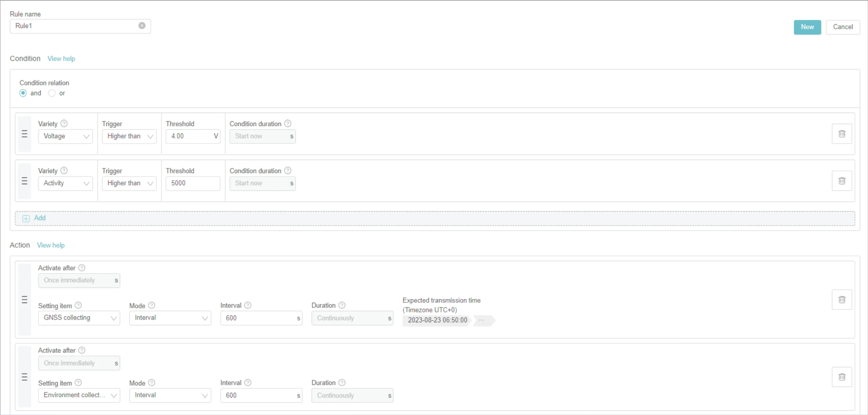868x415 pixels.
Task: Open GNSS collecting setting item dropdown
Action: coord(79,318)
